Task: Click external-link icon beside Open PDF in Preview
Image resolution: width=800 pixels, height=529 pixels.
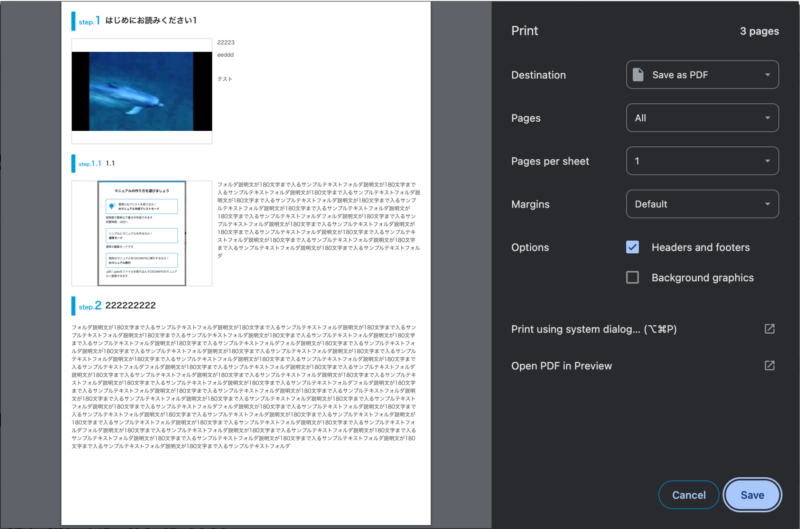Action: 769,366
